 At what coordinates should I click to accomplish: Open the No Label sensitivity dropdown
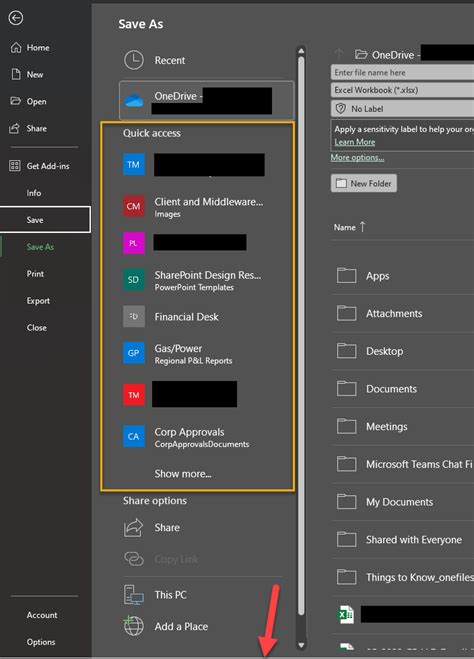tap(402, 108)
